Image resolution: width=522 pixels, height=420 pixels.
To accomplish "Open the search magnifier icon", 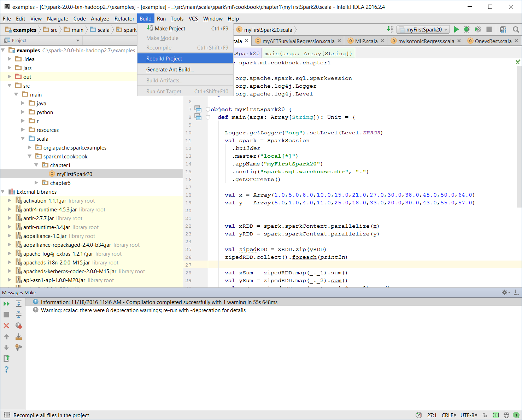I will click(x=516, y=30).
